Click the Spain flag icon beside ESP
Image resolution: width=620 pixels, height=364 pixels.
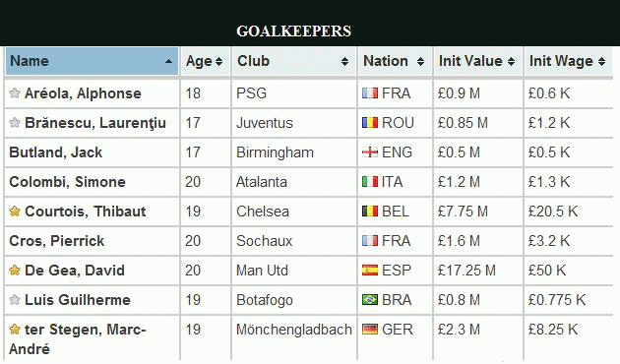(x=370, y=271)
